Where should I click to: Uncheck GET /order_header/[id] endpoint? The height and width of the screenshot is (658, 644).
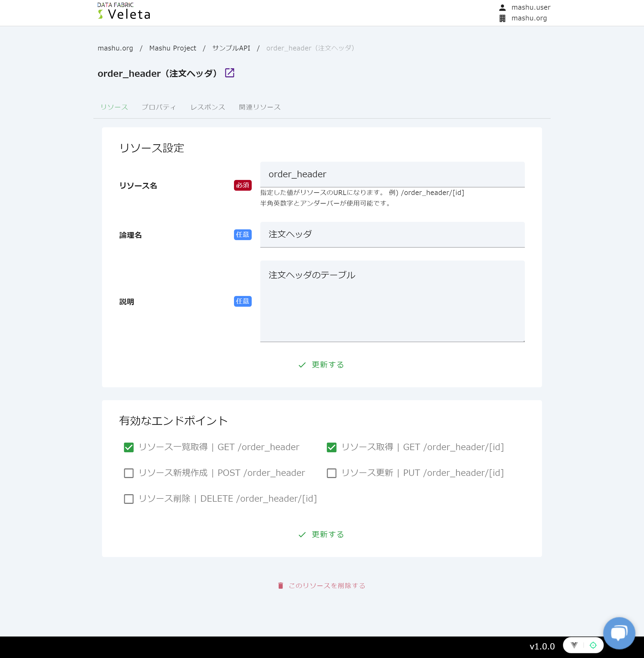point(331,447)
